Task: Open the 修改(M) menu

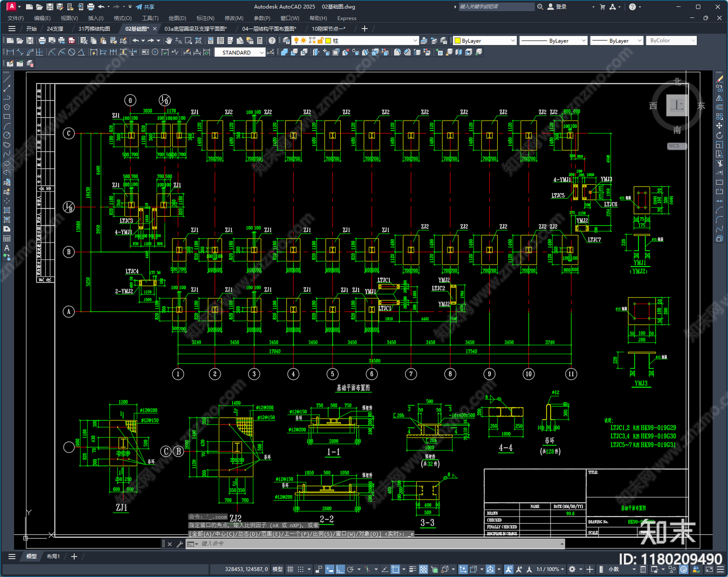Action: tap(234, 18)
